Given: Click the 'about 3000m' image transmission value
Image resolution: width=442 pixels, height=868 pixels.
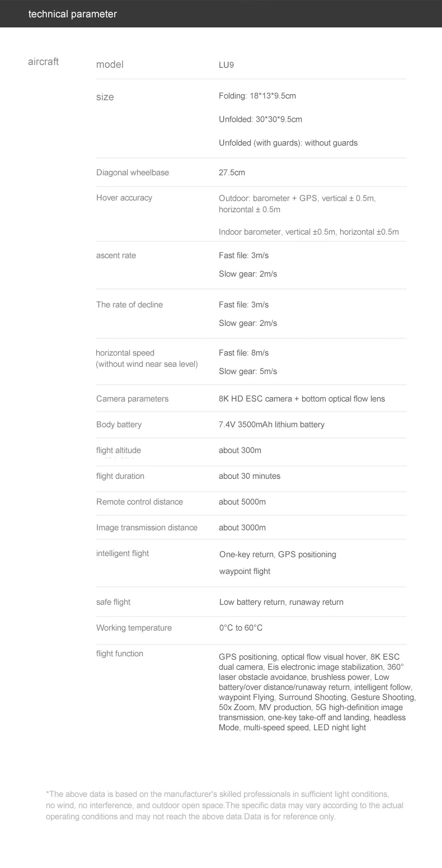Looking at the screenshot, I should [242, 528].
